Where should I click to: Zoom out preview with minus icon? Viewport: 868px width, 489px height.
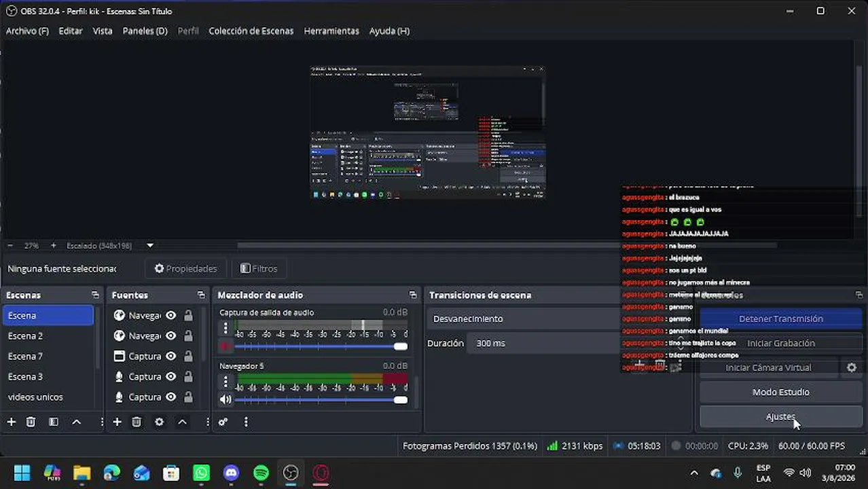click(10, 245)
